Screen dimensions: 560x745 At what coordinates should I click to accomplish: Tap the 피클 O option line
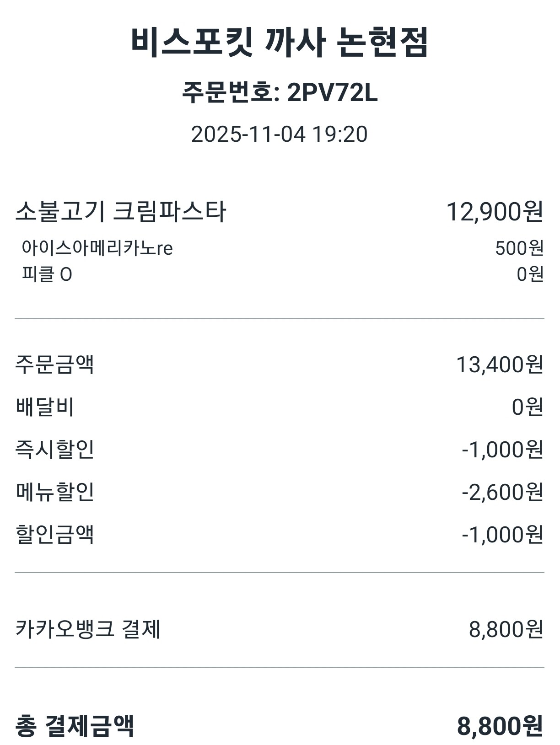click(x=47, y=274)
